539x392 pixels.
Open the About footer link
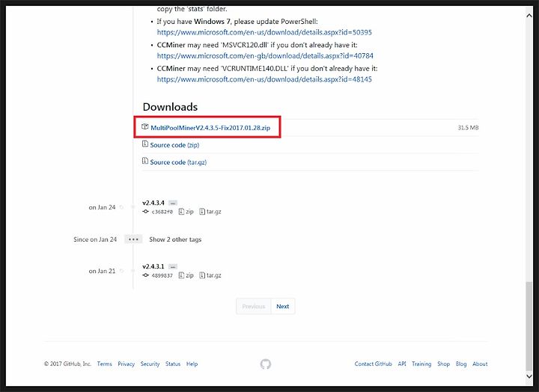pos(480,364)
